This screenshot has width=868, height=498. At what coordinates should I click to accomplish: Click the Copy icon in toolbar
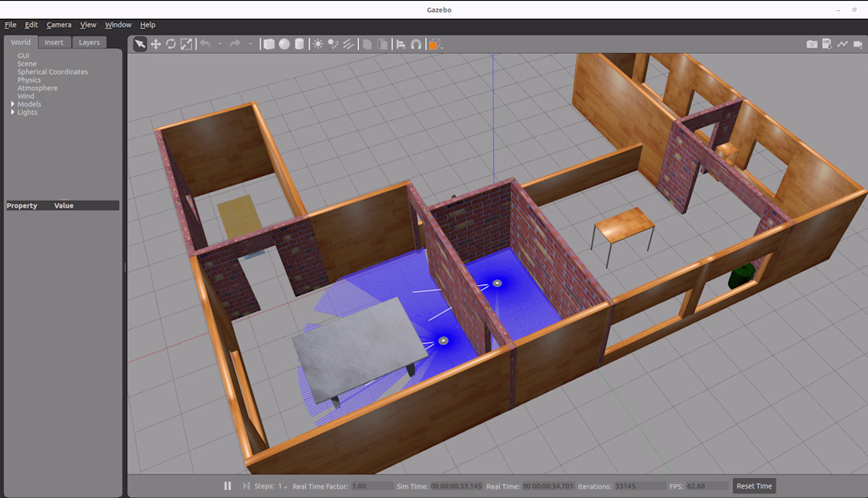(367, 44)
